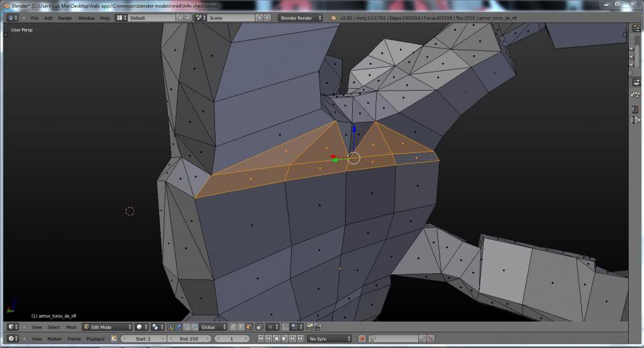The image size is (644, 348).
Task: Open timeline Marker menu
Action: coord(54,339)
